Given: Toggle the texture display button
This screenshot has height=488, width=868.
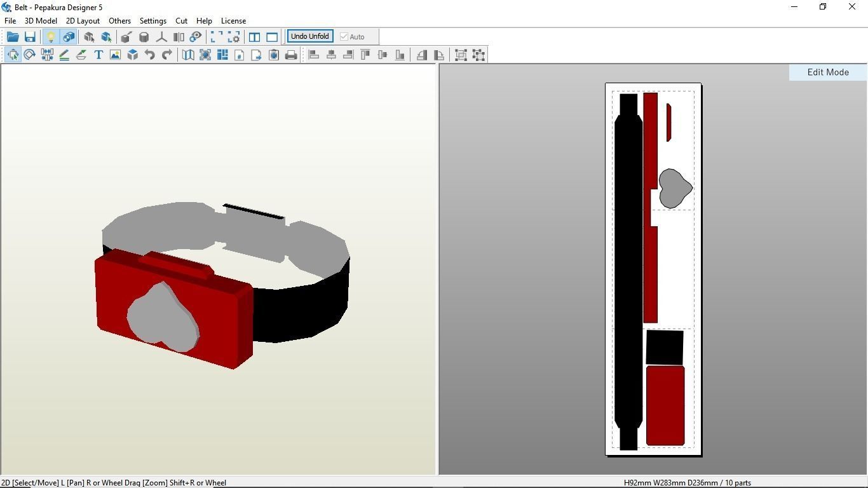Looking at the screenshot, I should click(x=69, y=37).
